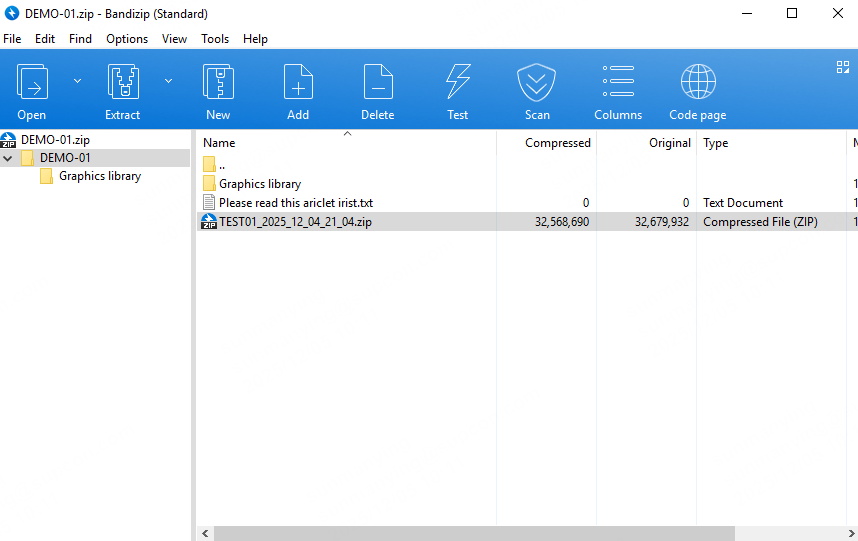Expand the Open button dropdown arrow
The image size is (858, 541).
pos(77,80)
